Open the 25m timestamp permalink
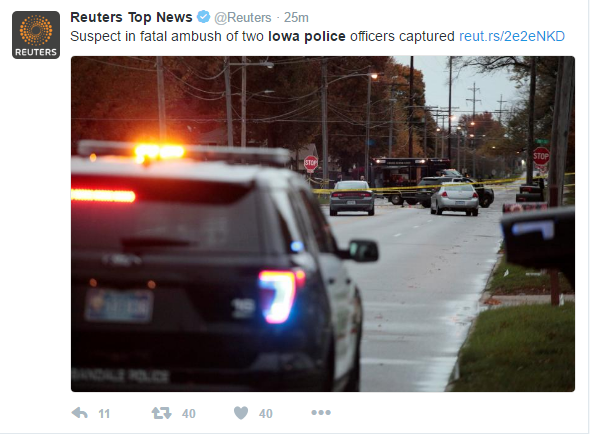 click(x=296, y=17)
